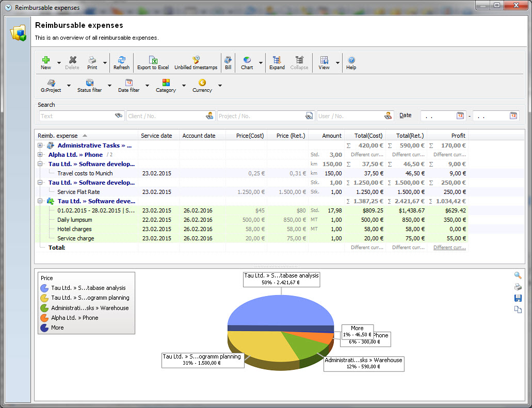This screenshot has width=532, height=408.
Task: Click Export to Excel icon
Action: click(x=153, y=60)
